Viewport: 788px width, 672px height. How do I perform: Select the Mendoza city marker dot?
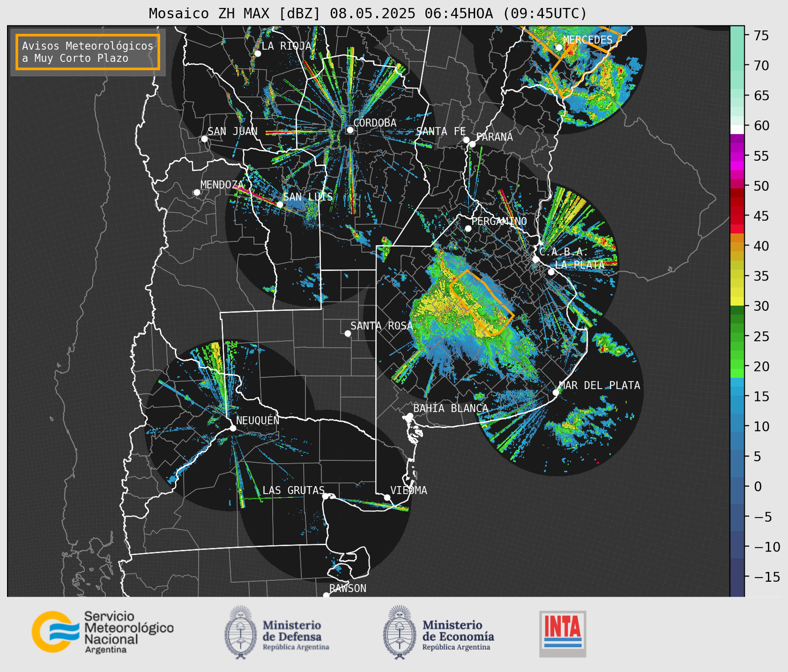tap(197, 193)
